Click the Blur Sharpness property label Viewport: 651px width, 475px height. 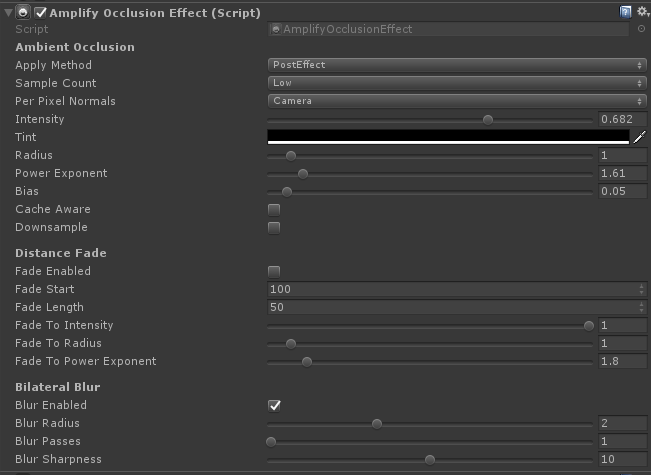click(x=59, y=459)
